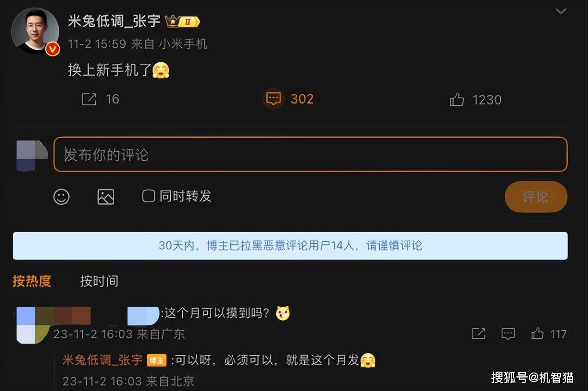
Task: Click the image attachment icon
Action: (x=106, y=197)
